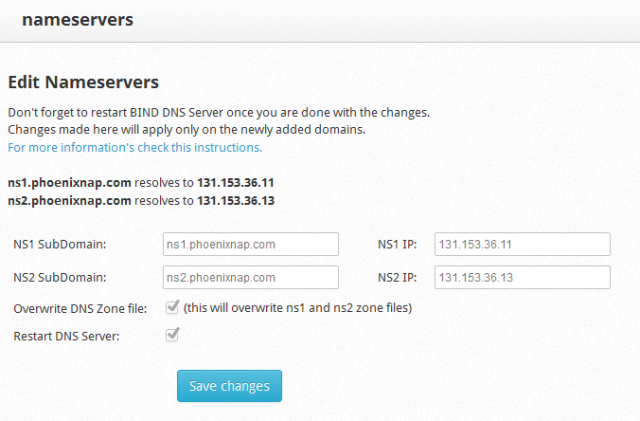640x421 pixels.
Task: Click the 'NS2 SubDomain:' label
Action: tap(60, 277)
